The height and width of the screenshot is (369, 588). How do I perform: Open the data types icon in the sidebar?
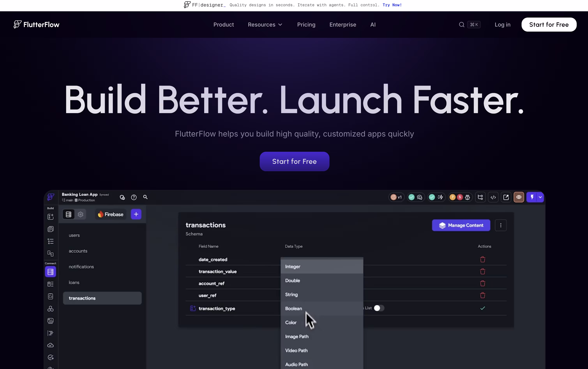50,284
